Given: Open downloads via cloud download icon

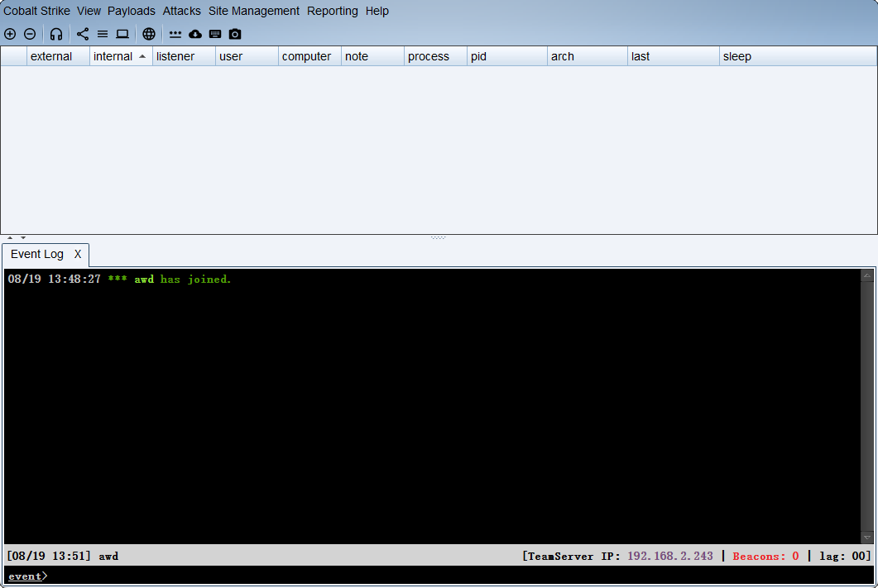Looking at the screenshot, I should (x=195, y=34).
